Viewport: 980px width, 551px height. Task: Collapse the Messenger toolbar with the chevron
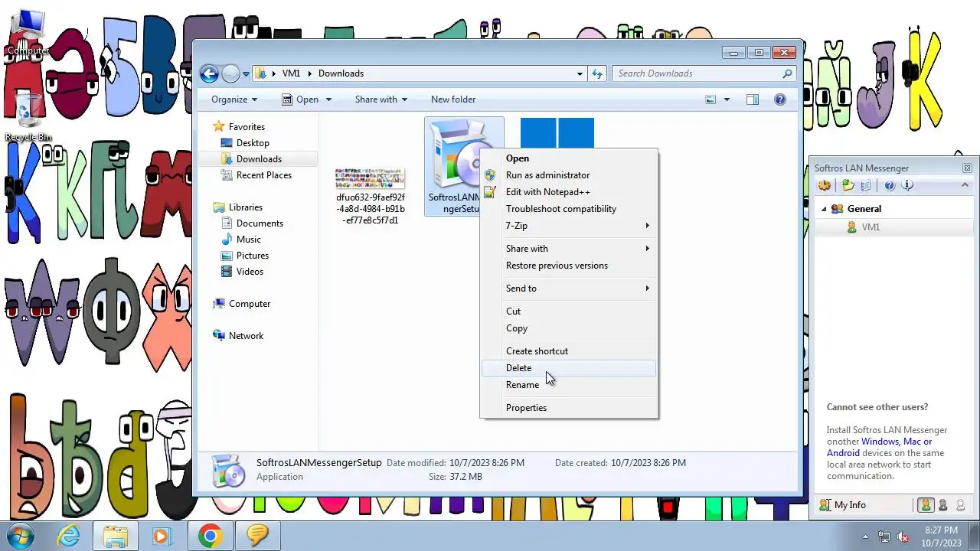pos(965,184)
